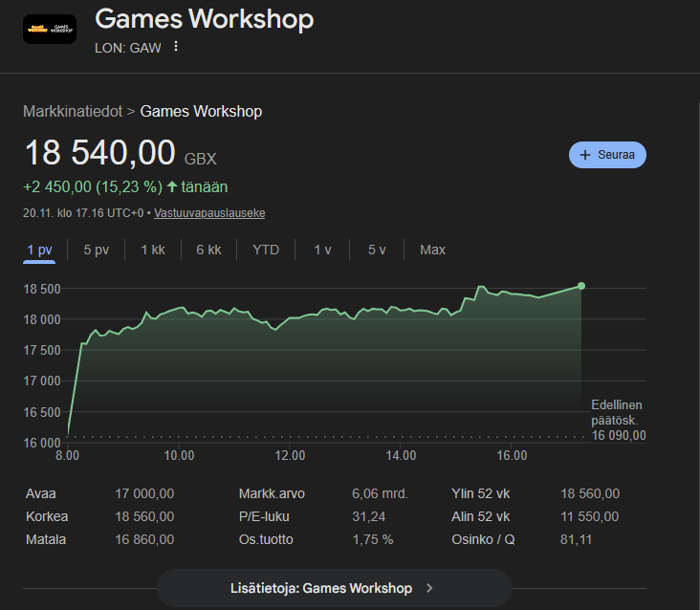Screen dimensions: 700x610
Task: Click the 8.00 time axis label
Action: pos(67,456)
